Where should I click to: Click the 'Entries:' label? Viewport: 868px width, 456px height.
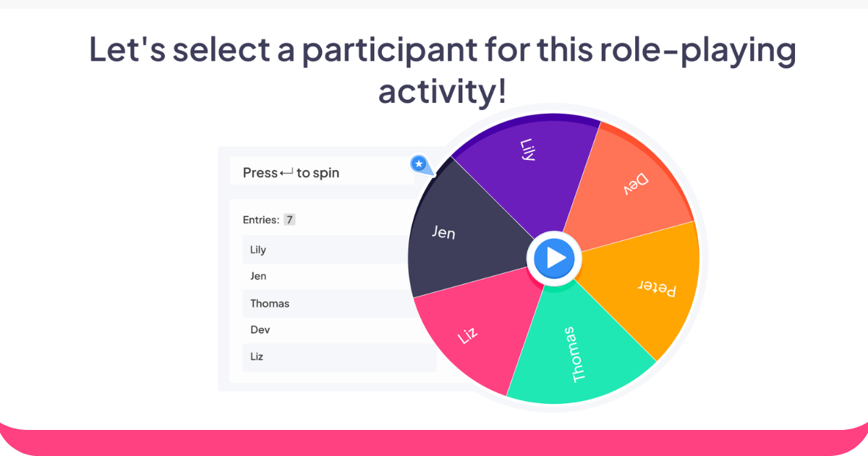click(x=261, y=219)
